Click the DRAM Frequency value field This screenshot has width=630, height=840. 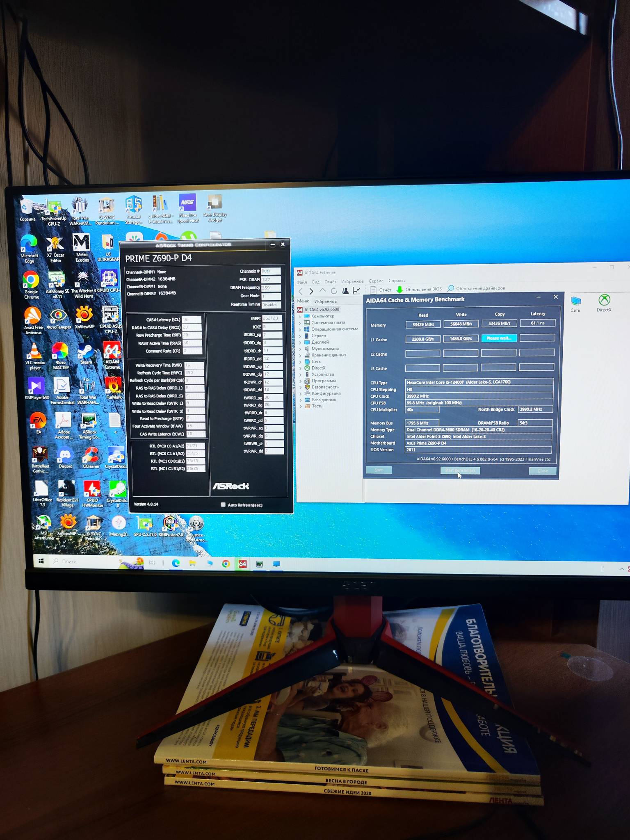pyautogui.click(x=271, y=288)
